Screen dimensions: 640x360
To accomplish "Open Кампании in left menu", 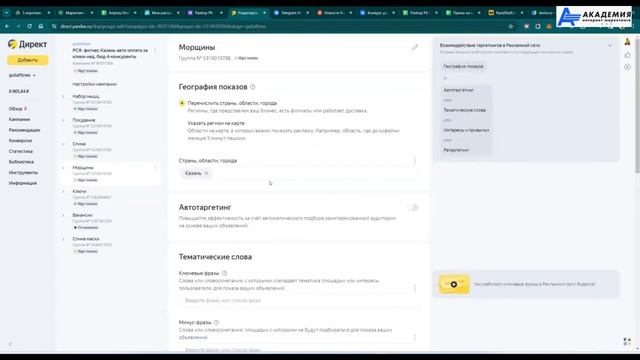I will point(20,119).
